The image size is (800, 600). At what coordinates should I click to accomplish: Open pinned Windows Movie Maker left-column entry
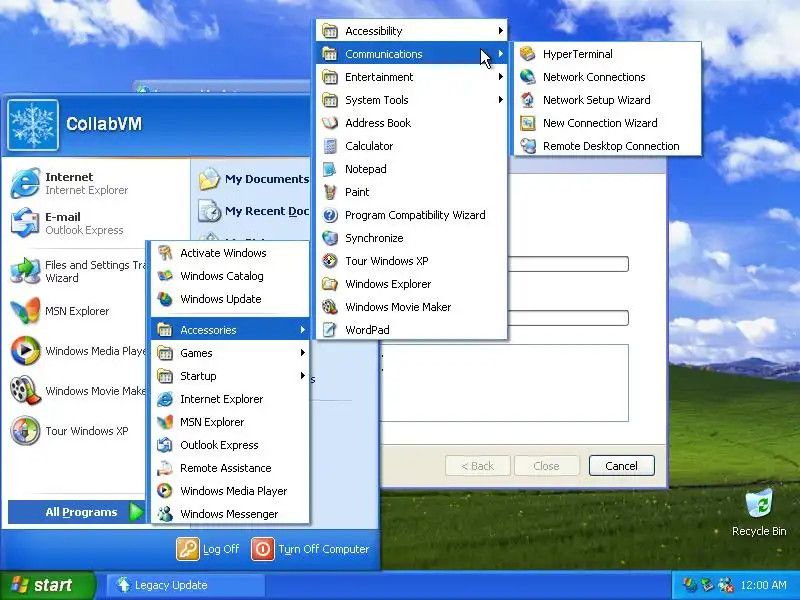coord(77,391)
